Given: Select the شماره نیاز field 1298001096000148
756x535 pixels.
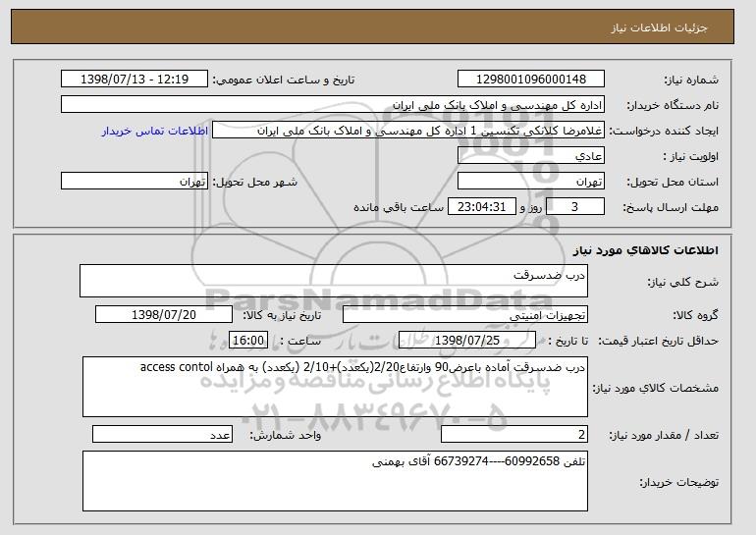Looking at the screenshot, I should (x=531, y=80).
